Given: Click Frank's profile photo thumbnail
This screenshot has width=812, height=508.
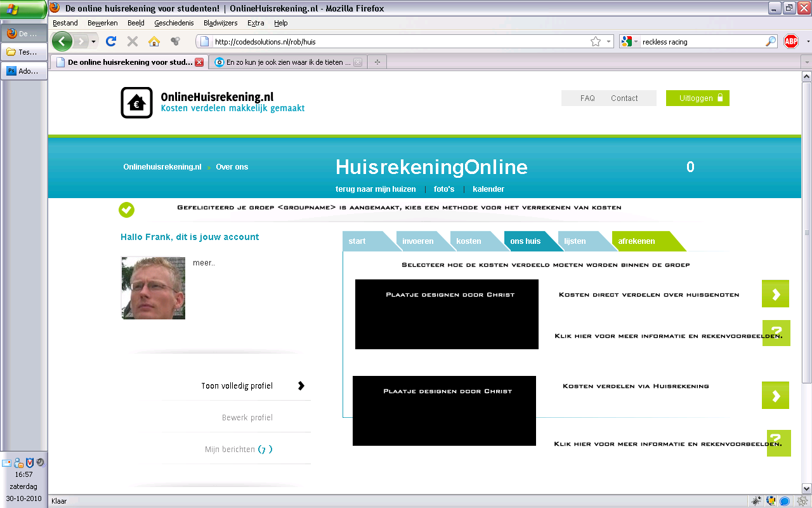Looking at the screenshot, I should coord(154,288).
